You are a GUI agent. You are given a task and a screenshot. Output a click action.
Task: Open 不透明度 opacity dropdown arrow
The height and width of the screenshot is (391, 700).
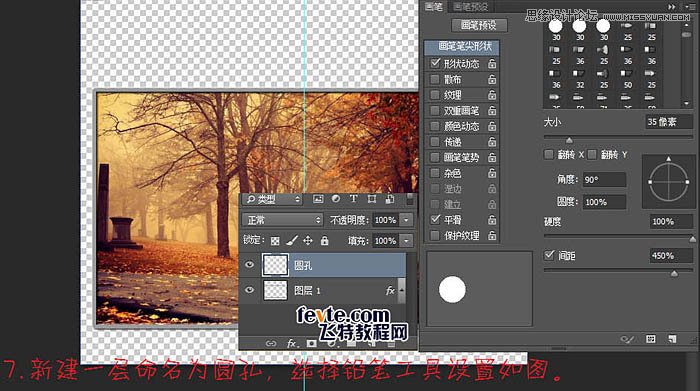pyautogui.click(x=406, y=220)
